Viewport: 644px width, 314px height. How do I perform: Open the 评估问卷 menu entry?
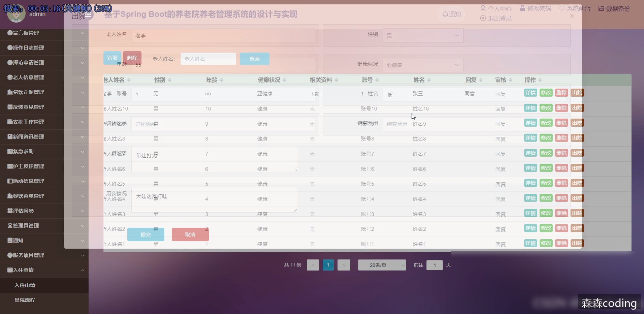[x=44, y=211]
